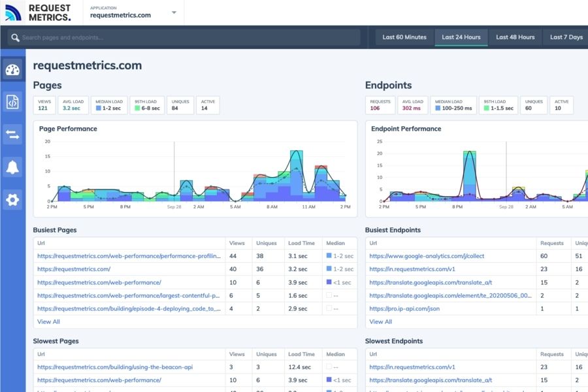Click View All under Busiest Pages
Viewport: 588px width, 392px height.
pyautogui.click(x=48, y=321)
